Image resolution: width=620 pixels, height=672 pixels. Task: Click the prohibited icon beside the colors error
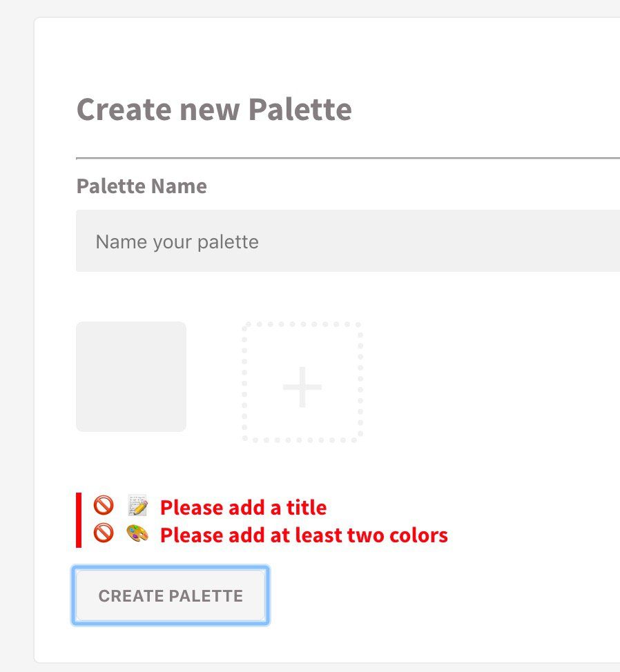103,534
